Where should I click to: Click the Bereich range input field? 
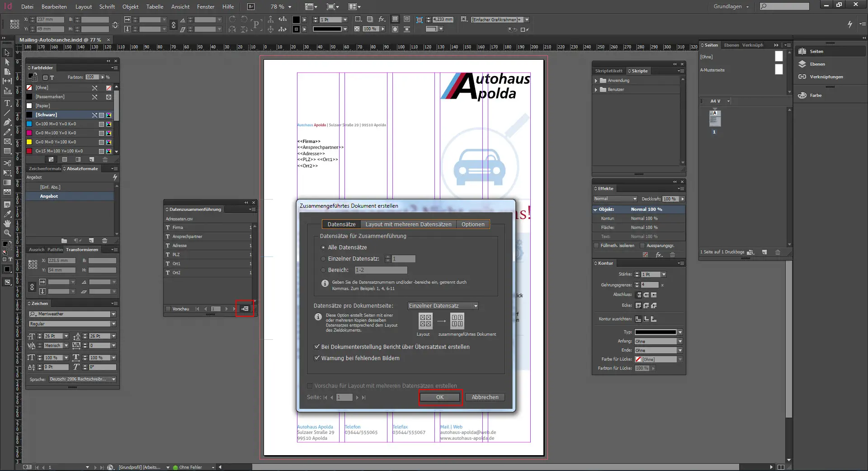(381, 270)
